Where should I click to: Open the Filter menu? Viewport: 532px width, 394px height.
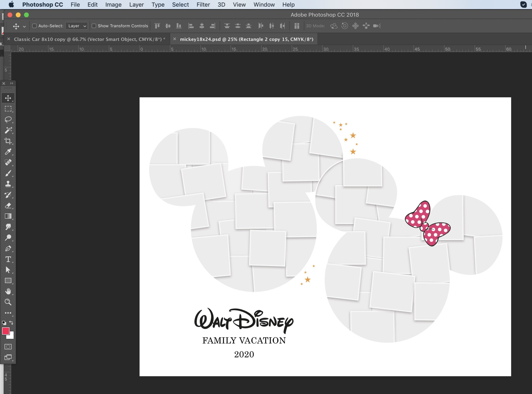pos(203,5)
